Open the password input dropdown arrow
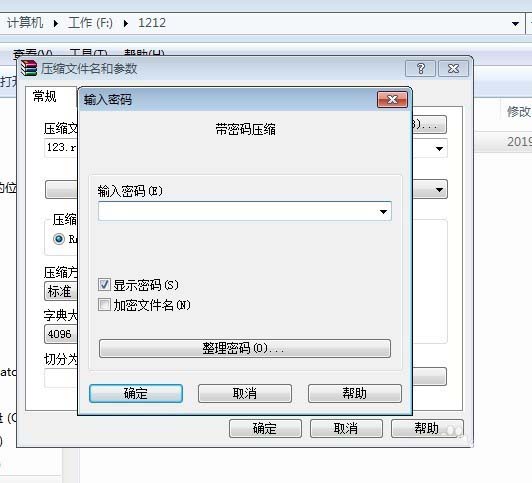 coord(383,211)
